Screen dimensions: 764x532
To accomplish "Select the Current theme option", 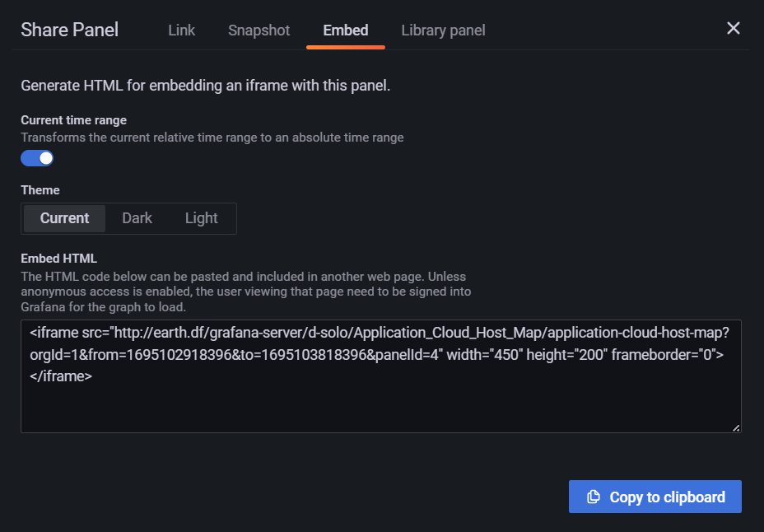I will [x=64, y=218].
